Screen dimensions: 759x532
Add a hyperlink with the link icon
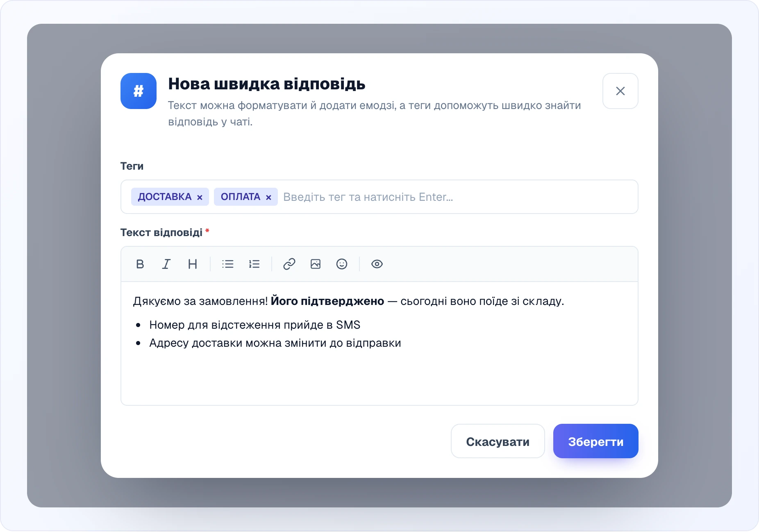click(x=289, y=264)
